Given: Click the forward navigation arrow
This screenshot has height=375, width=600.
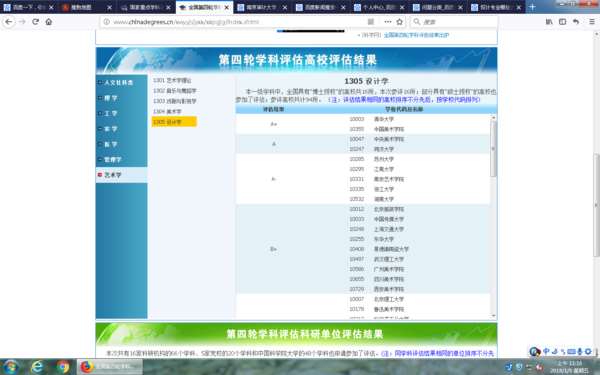Looking at the screenshot, I should point(22,22).
